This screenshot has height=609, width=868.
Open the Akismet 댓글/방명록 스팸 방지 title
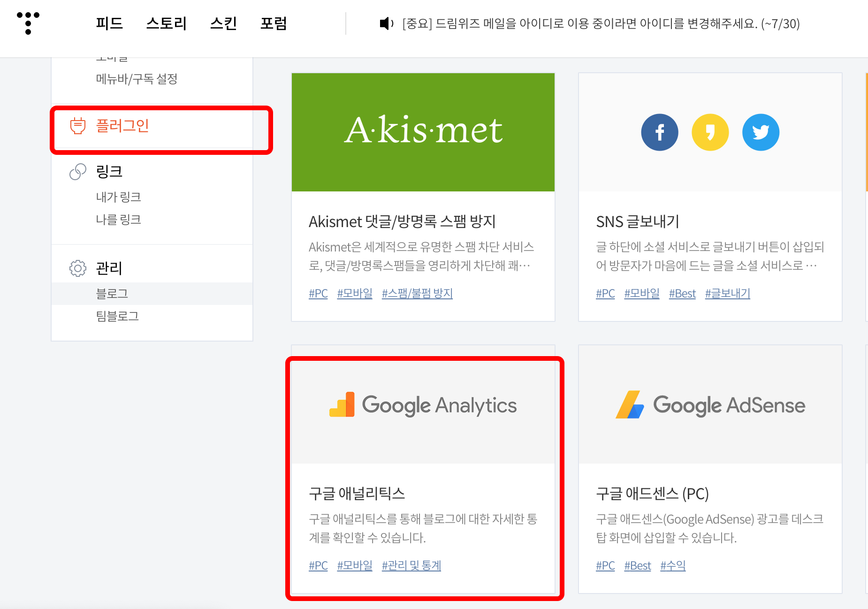(403, 221)
